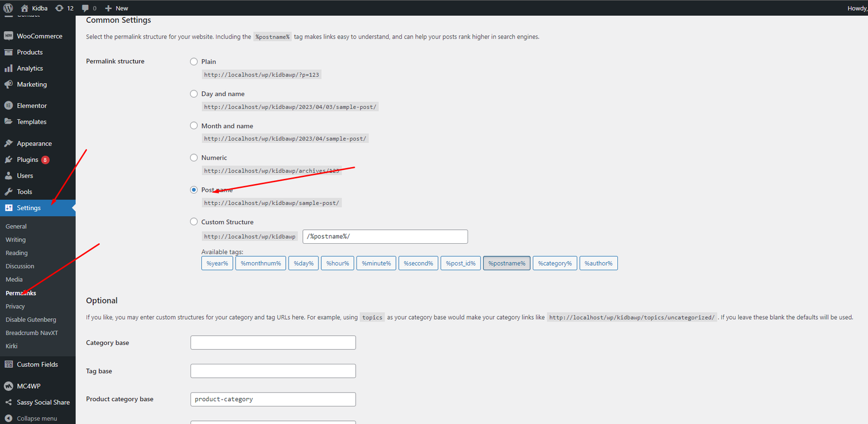This screenshot has width=868, height=424.
Task: Open Plugins with the plug icon
Action: 8,160
